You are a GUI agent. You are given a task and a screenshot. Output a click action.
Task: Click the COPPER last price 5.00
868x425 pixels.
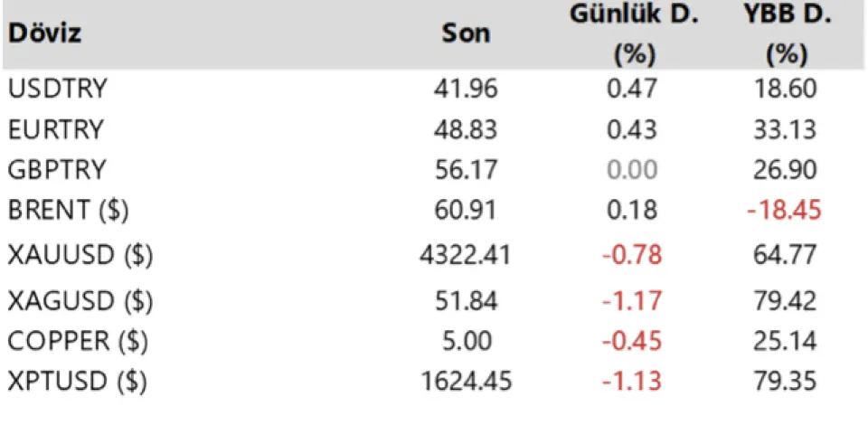tap(467, 341)
